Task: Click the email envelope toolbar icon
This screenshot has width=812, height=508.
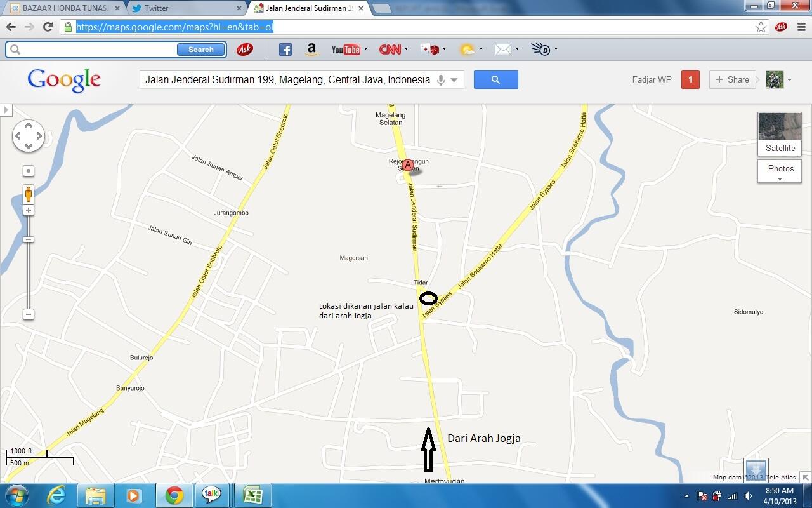Action: tap(503, 50)
